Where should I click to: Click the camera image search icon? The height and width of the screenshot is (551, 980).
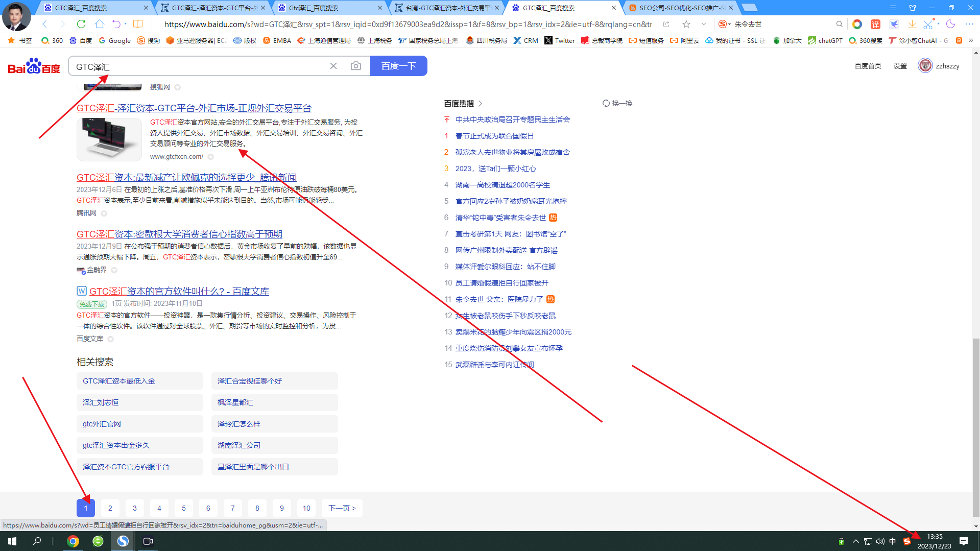(x=356, y=66)
